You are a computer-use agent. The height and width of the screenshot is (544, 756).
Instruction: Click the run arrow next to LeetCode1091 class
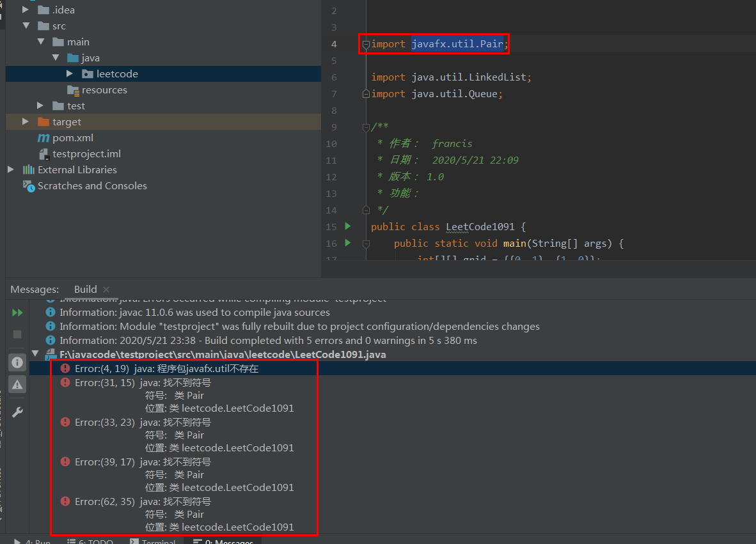point(347,226)
